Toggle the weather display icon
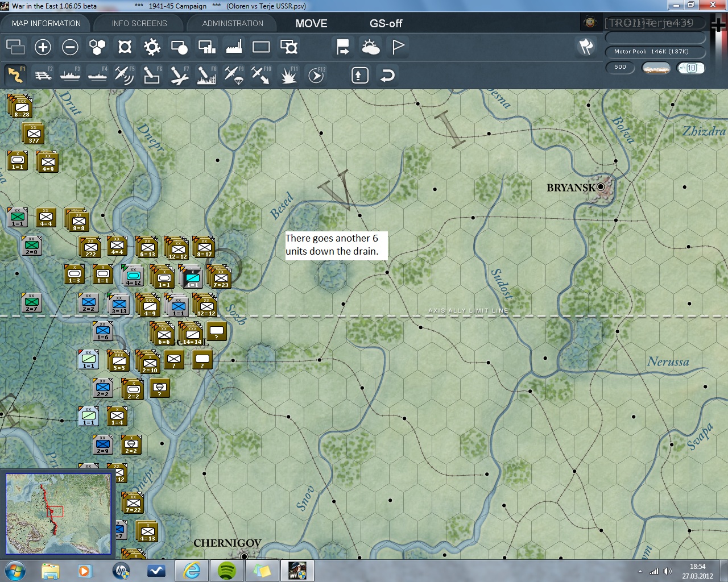 point(370,47)
